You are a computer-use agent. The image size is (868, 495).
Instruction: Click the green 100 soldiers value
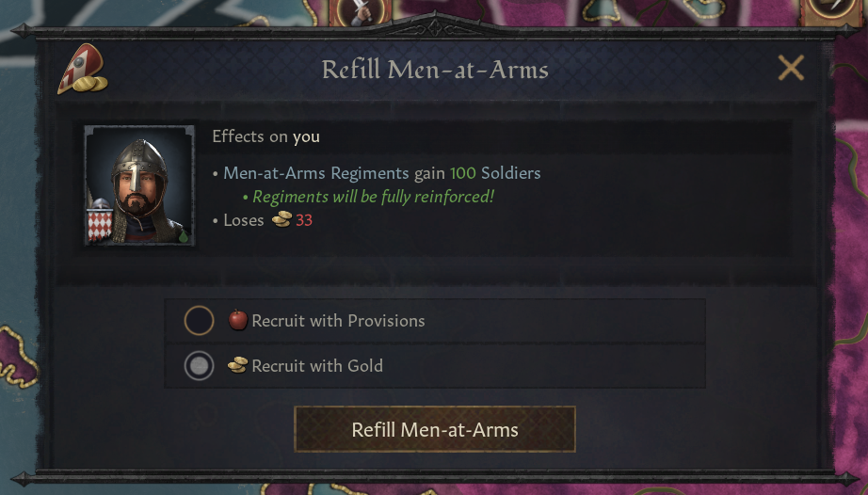[x=462, y=173]
